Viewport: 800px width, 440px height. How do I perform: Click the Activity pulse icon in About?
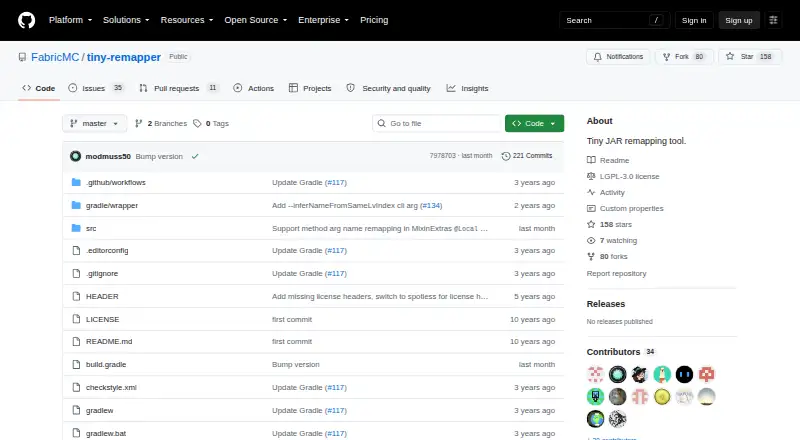591,192
